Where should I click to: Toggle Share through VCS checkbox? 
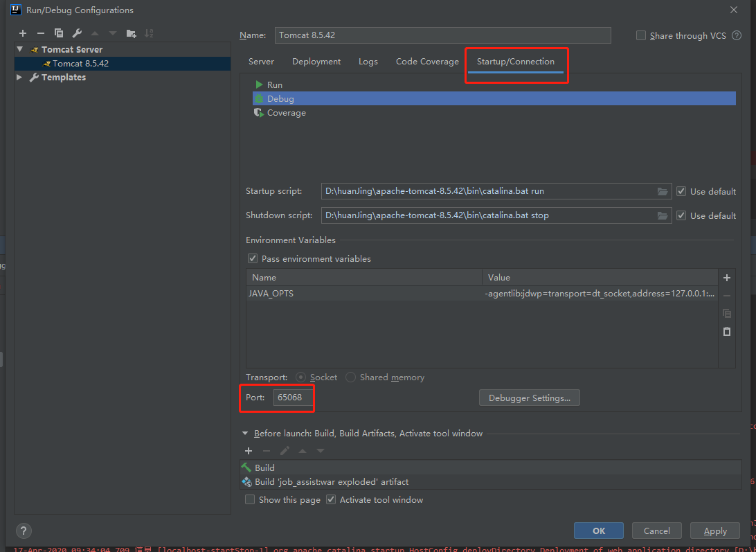coord(641,35)
